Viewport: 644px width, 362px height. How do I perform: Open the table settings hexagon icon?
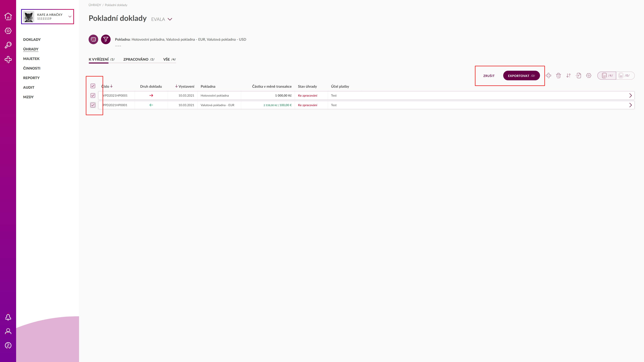coord(589,76)
